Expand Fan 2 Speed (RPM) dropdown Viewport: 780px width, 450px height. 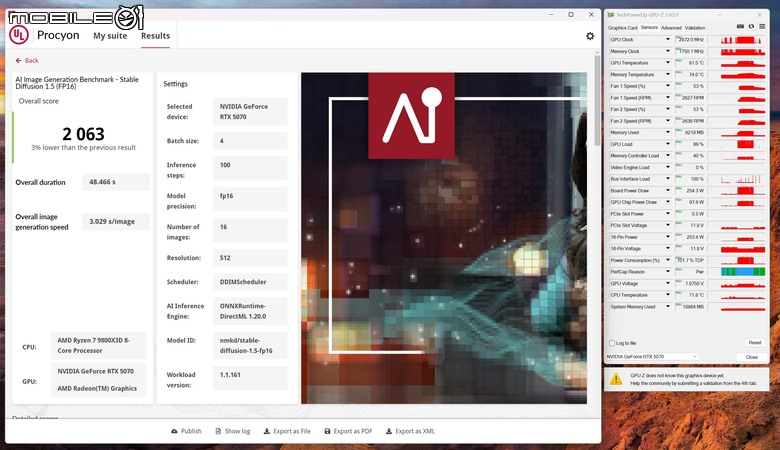click(x=668, y=121)
